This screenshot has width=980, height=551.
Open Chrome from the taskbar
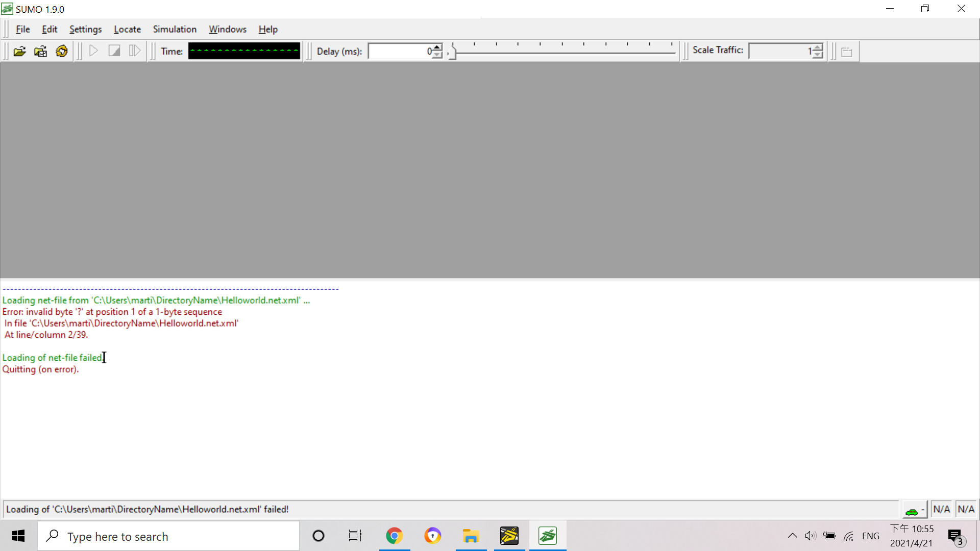click(x=394, y=536)
